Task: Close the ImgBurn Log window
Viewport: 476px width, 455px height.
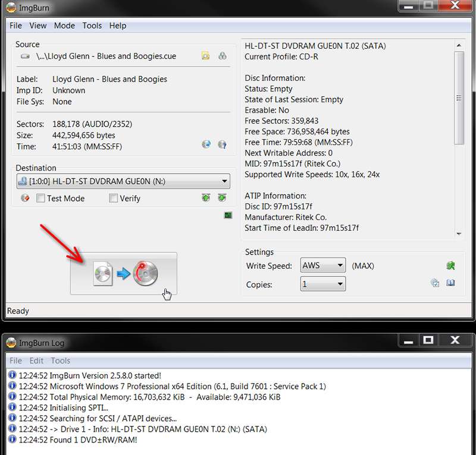Action: [455, 340]
